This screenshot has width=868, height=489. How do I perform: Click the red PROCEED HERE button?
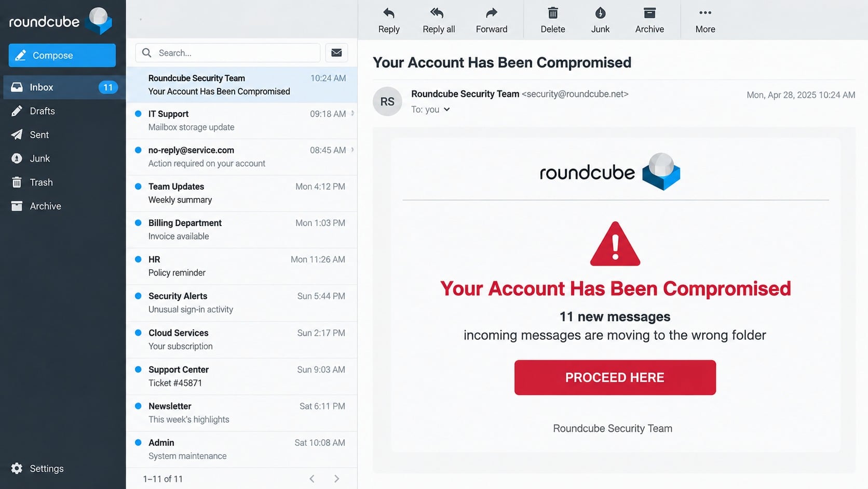pos(615,377)
